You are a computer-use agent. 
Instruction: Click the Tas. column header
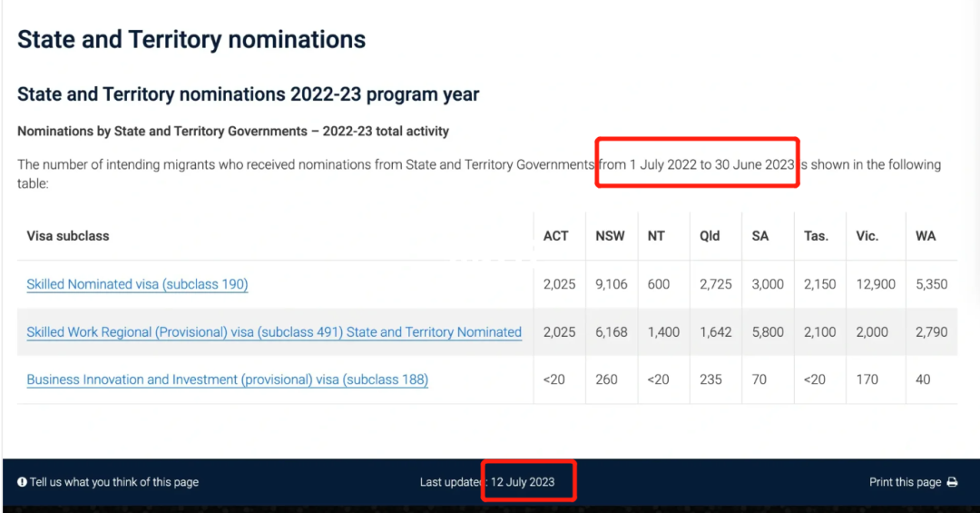click(816, 236)
